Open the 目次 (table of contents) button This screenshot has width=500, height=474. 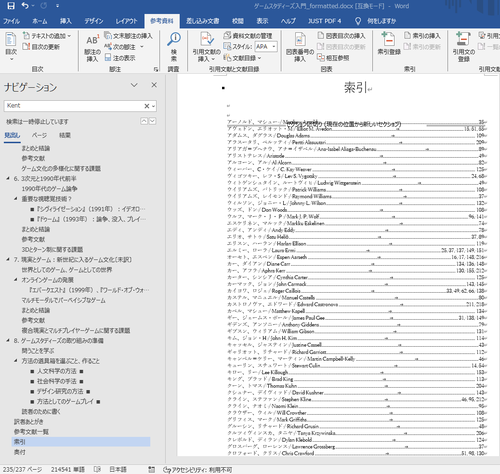click(x=11, y=47)
